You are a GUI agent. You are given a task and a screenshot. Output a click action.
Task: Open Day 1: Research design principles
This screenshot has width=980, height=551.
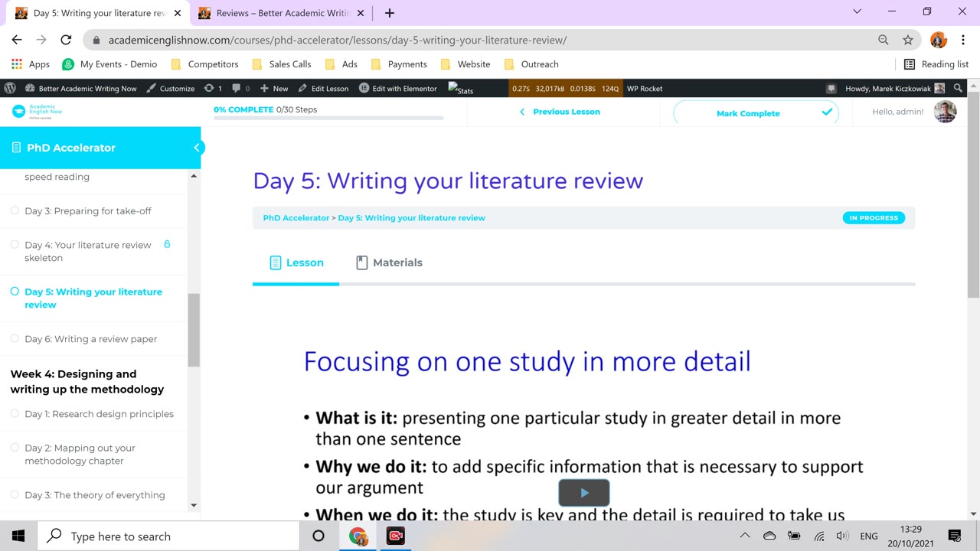[99, 414]
